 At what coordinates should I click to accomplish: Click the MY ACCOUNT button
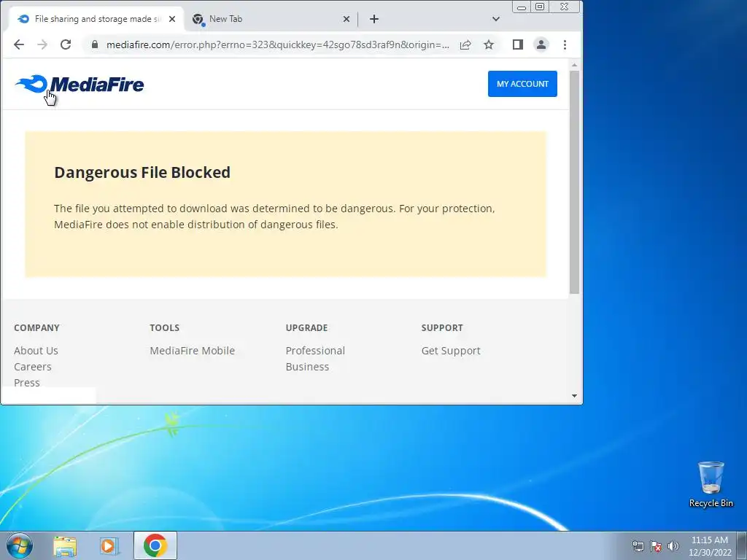click(x=522, y=84)
